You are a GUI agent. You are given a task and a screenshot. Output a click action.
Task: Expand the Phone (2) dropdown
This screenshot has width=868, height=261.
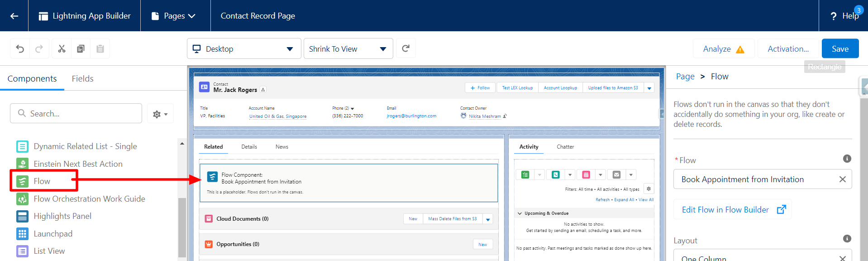click(x=353, y=109)
